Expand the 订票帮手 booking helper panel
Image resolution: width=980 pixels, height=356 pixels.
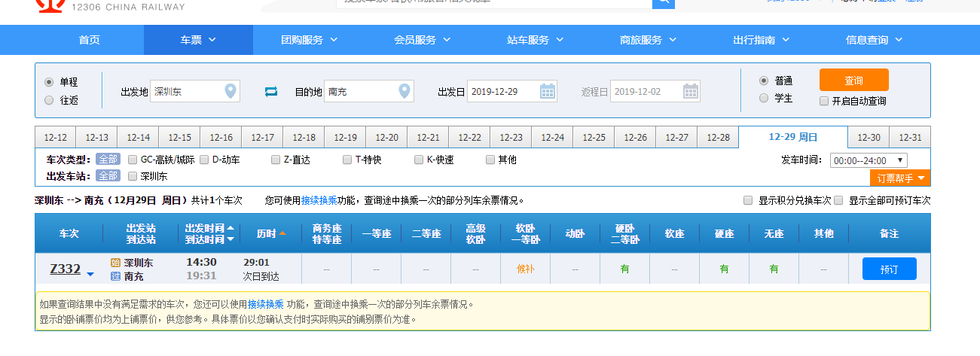(900, 178)
